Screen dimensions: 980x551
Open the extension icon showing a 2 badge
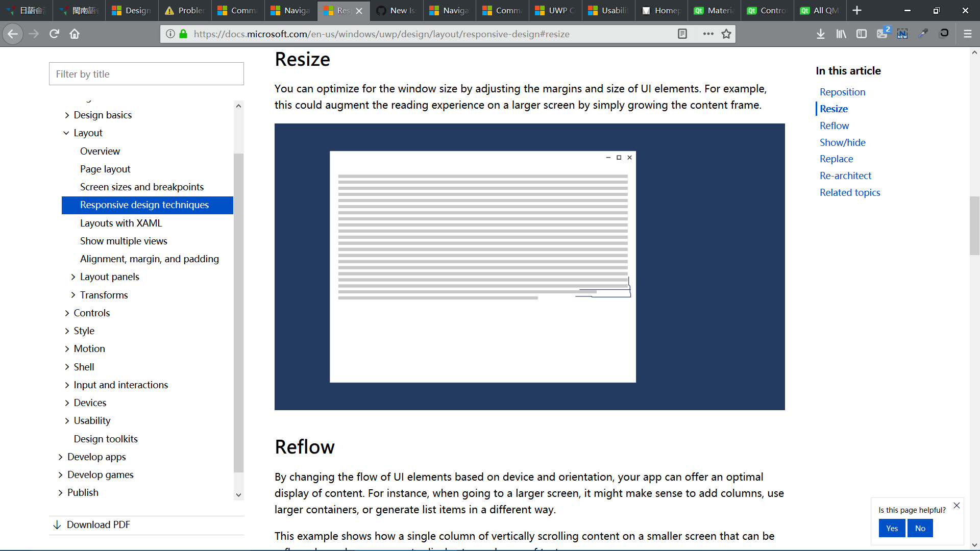(x=883, y=34)
